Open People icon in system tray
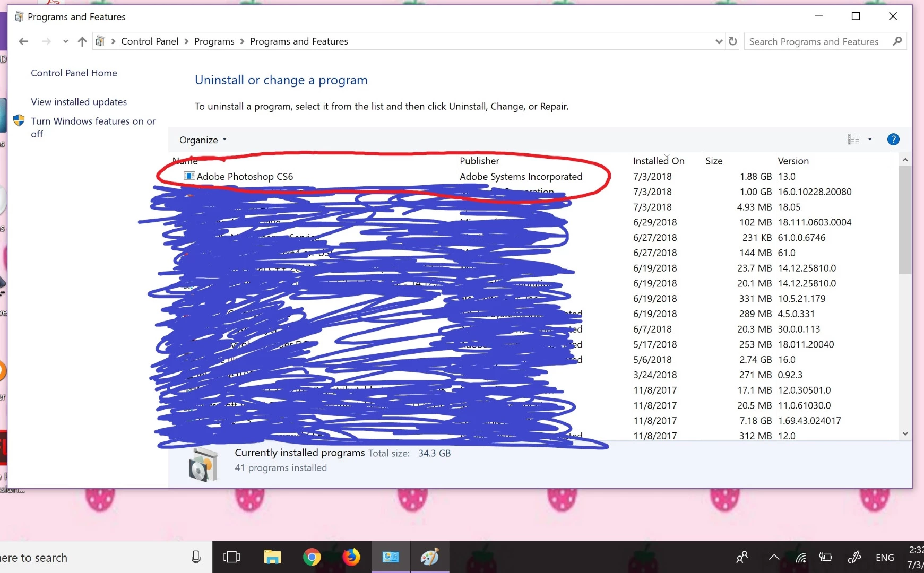 (742, 557)
